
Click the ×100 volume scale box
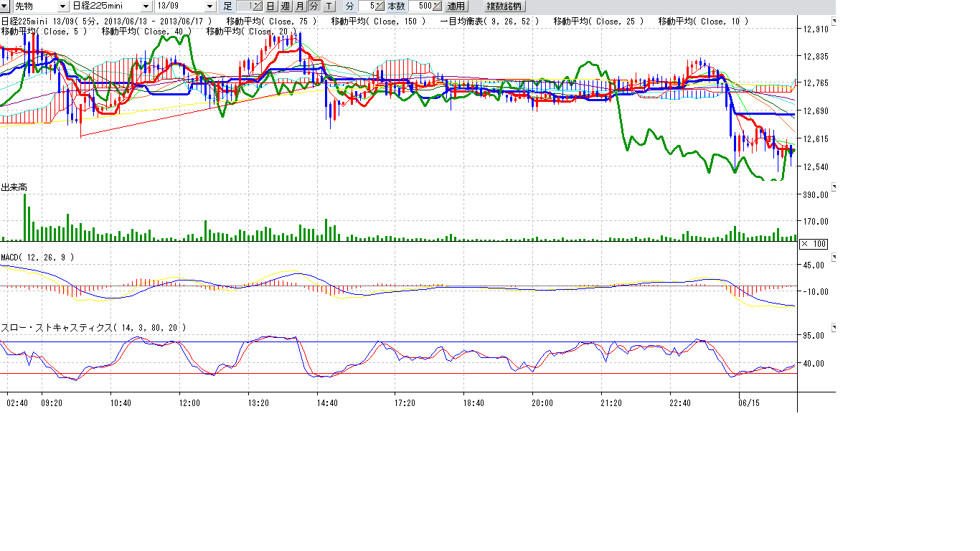click(813, 244)
